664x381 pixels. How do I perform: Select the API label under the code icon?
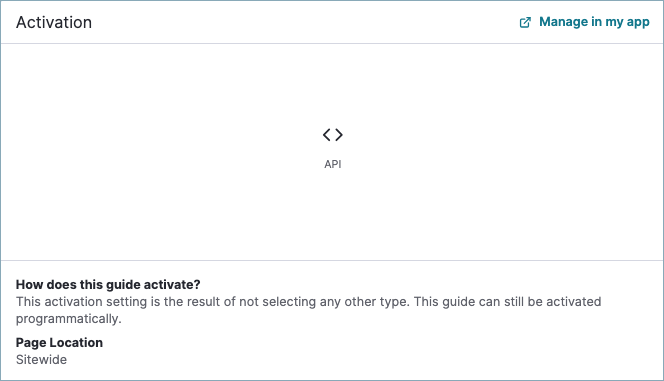pos(332,164)
